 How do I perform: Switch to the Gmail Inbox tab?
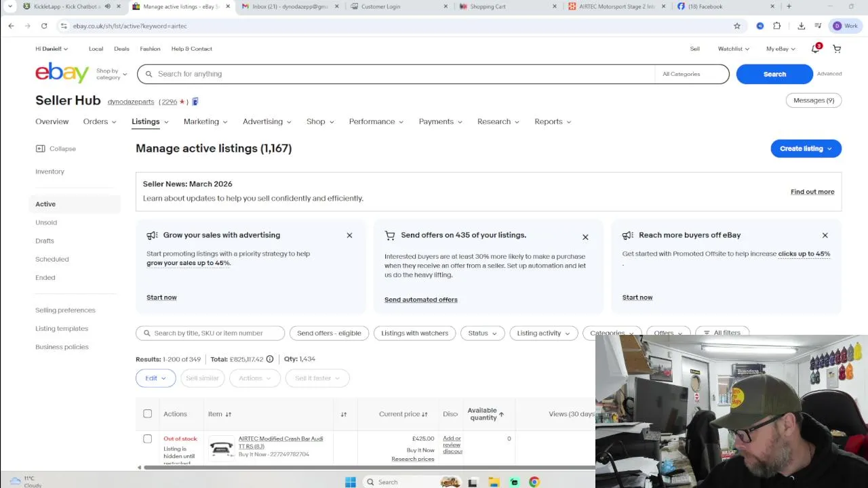pos(288,6)
